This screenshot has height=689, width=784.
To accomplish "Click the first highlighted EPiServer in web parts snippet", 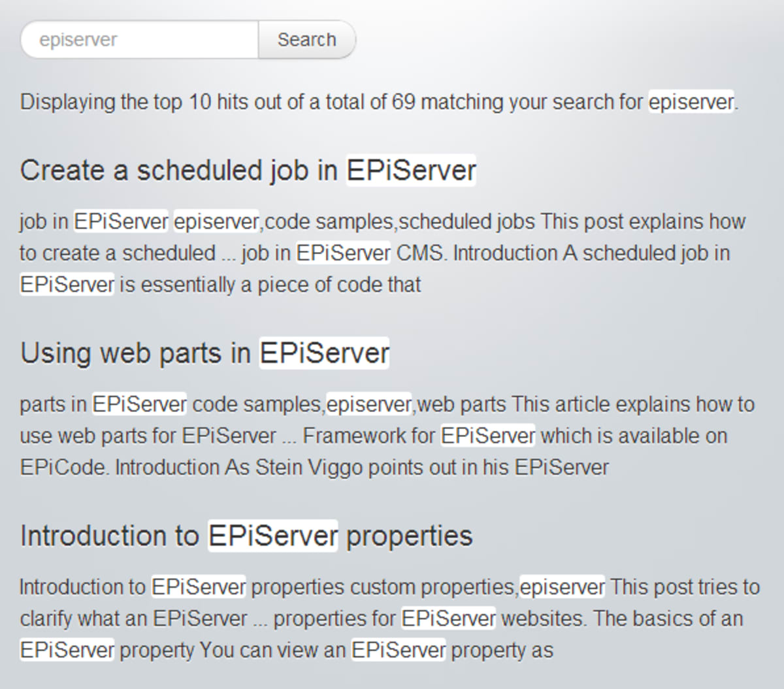I will pos(140,404).
